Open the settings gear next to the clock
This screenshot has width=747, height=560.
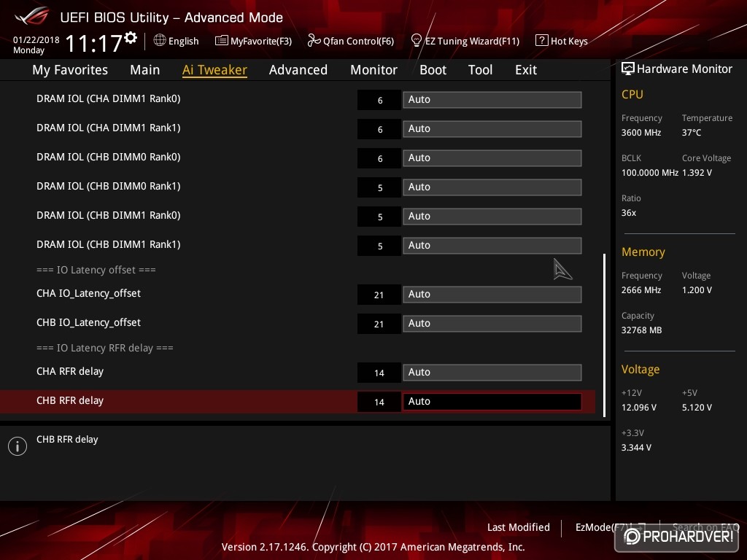click(x=131, y=38)
